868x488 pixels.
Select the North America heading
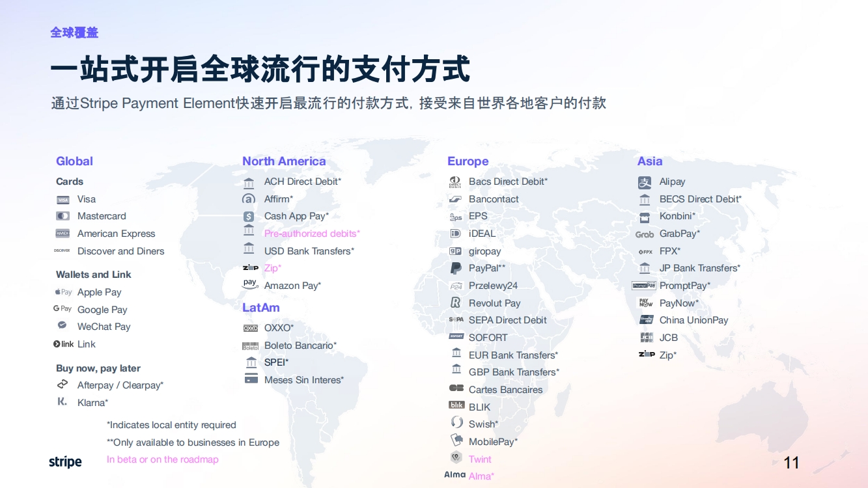pyautogui.click(x=284, y=161)
